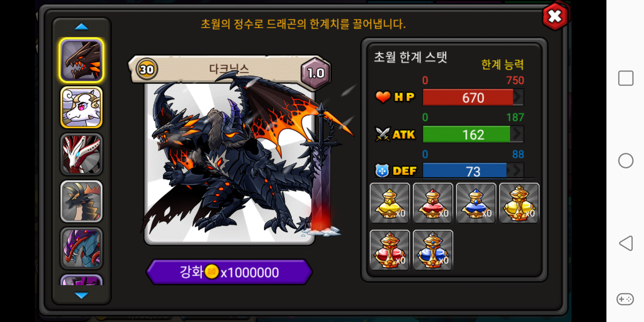Tap the Android back navigation triangle

(x=626, y=243)
